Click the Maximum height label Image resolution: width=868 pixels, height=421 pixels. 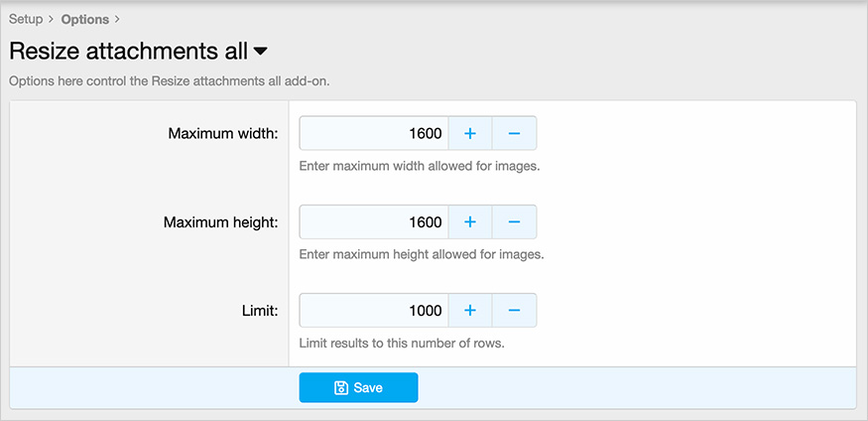tap(220, 222)
